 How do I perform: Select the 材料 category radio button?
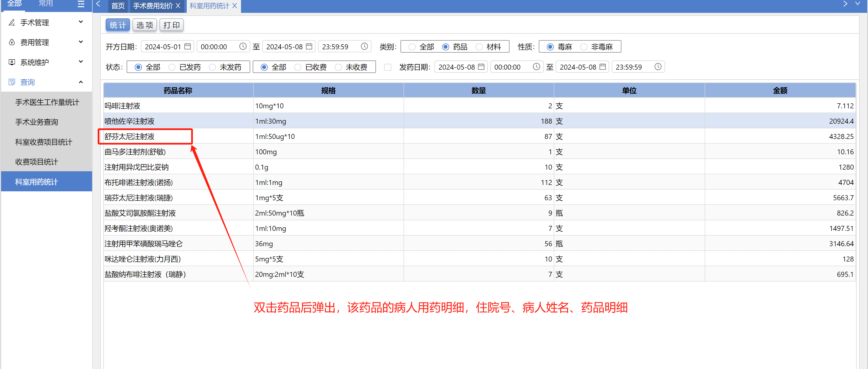[479, 47]
